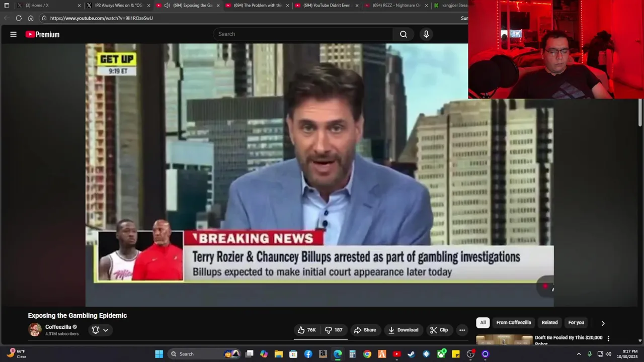Open the Windows Start menu

[x=159, y=354]
